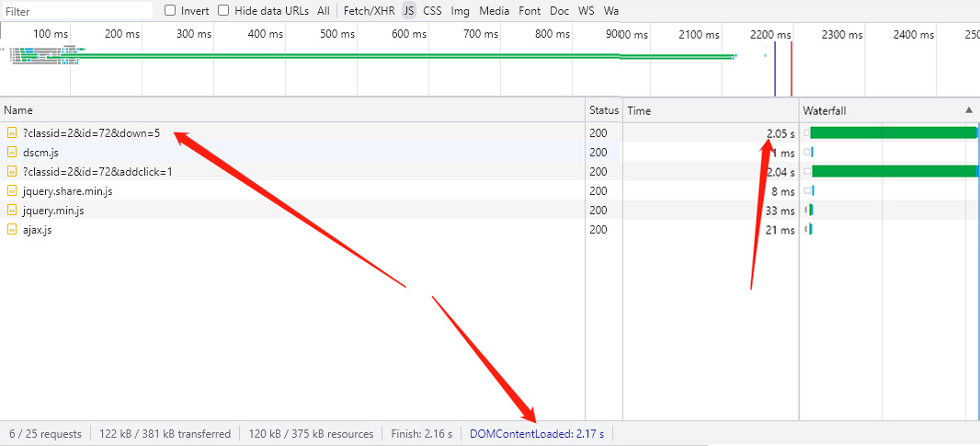Sort by the Status column header
The width and height of the screenshot is (980, 446).
[604, 110]
